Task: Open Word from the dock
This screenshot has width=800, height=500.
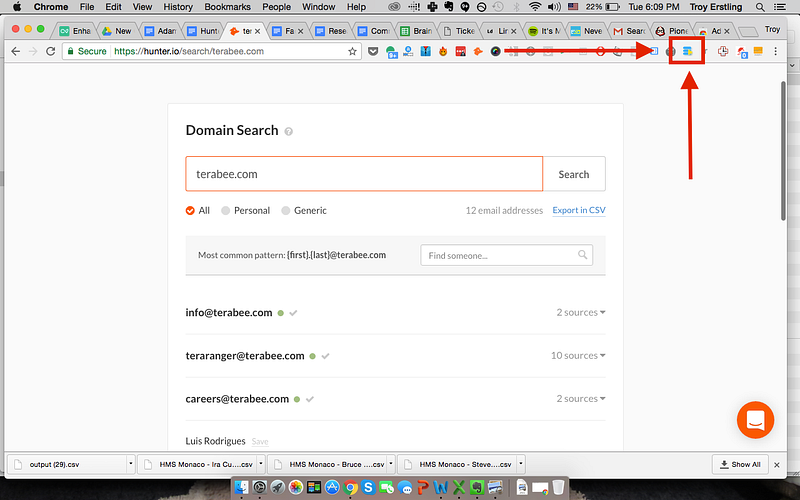Action: point(441,487)
